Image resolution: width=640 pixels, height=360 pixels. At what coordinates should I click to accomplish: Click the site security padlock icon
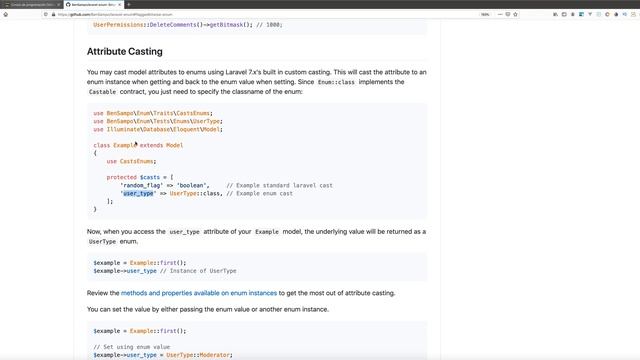53,14
